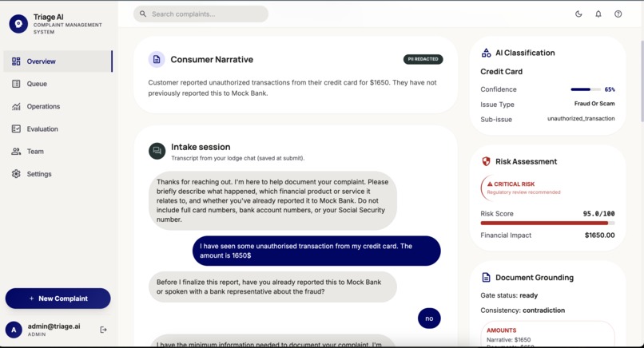The width and height of the screenshot is (644, 348).
Task: Click the CRITICAL RISK warning triangle icon
Action: (x=490, y=184)
